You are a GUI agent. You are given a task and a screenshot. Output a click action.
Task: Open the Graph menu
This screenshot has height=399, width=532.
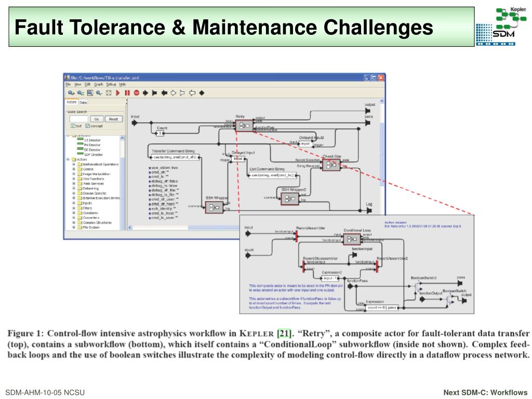98,85
